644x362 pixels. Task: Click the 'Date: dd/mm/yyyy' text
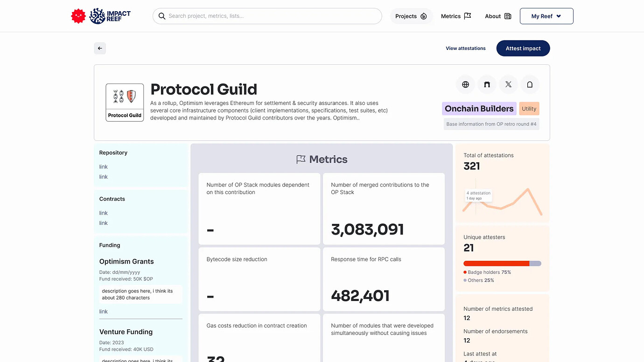tap(120, 272)
